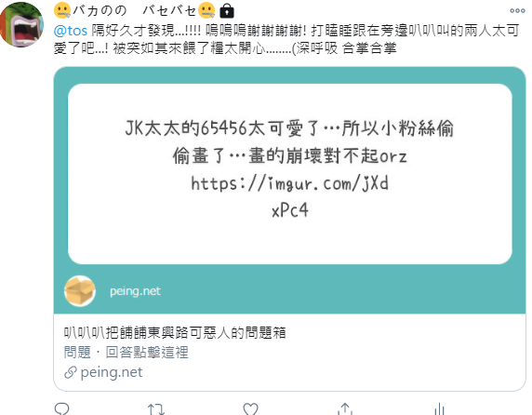Click the 問題・回答點擊這裡 description
The image size is (532, 415).
tap(126, 353)
